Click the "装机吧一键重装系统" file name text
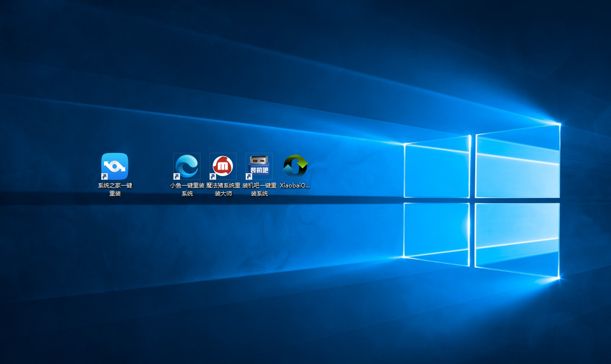611x364 pixels. tap(259, 189)
